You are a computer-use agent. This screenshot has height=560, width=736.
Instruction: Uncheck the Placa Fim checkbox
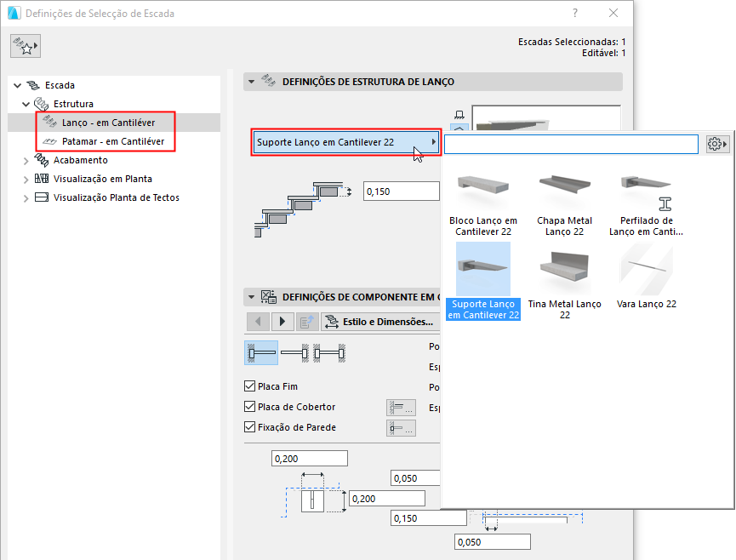pos(251,387)
